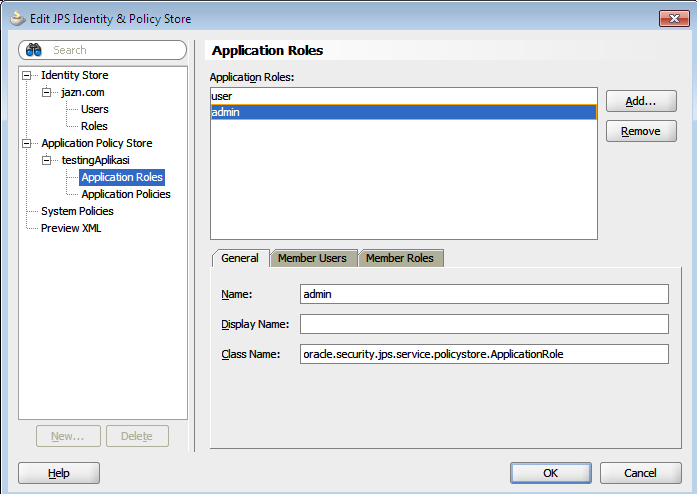Image resolution: width=697 pixels, height=494 pixels.
Task: Select the jazn.com realm node
Action: coord(83,92)
